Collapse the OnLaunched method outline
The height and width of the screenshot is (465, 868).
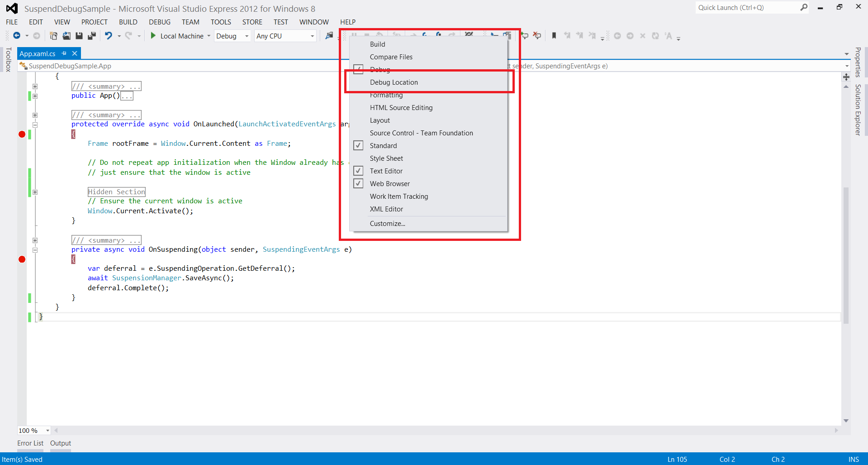tap(35, 125)
